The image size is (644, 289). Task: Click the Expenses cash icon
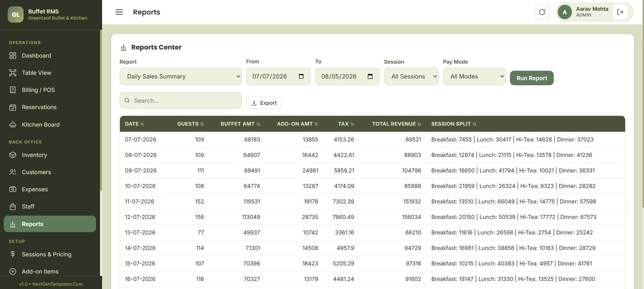click(x=13, y=189)
